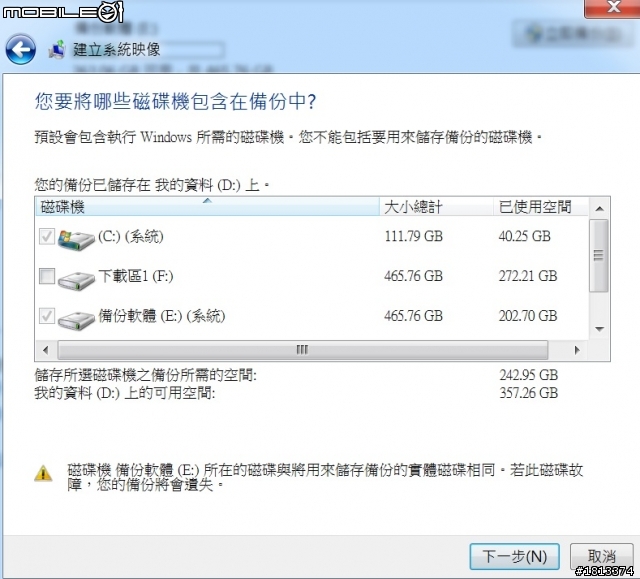The height and width of the screenshot is (579, 640).
Task: Click the 下一步(N) button
Action: pos(514,557)
